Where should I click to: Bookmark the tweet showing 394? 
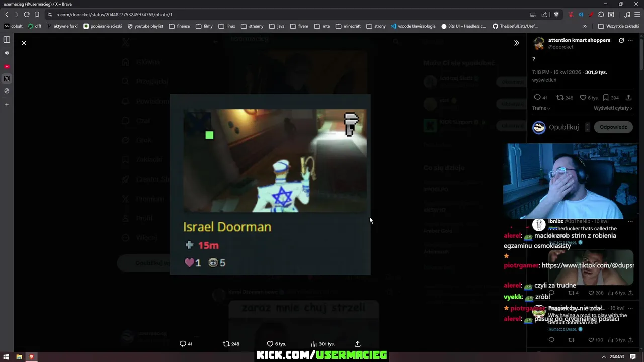[611, 98]
